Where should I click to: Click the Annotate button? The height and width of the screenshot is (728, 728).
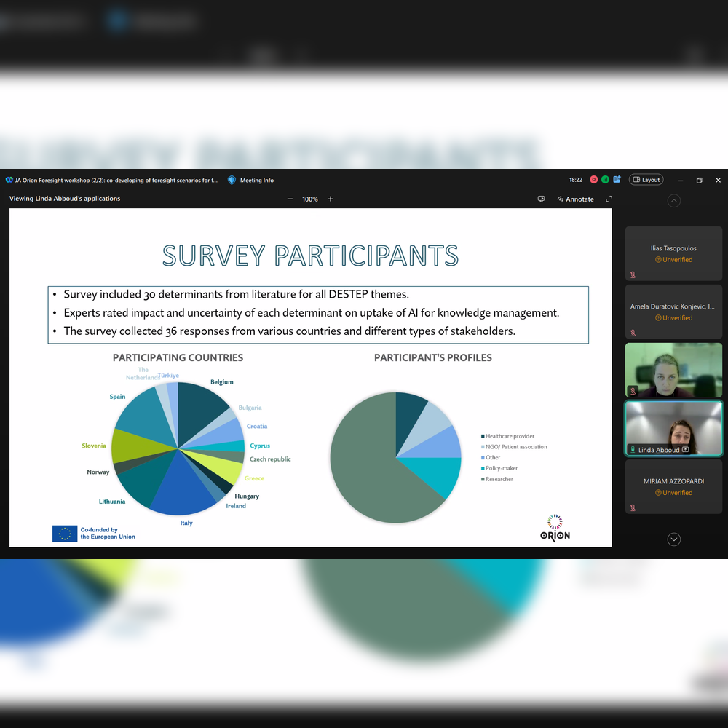click(x=575, y=199)
